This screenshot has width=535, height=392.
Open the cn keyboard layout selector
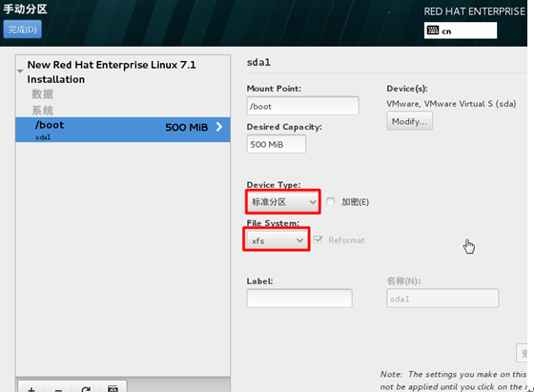(461, 31)
